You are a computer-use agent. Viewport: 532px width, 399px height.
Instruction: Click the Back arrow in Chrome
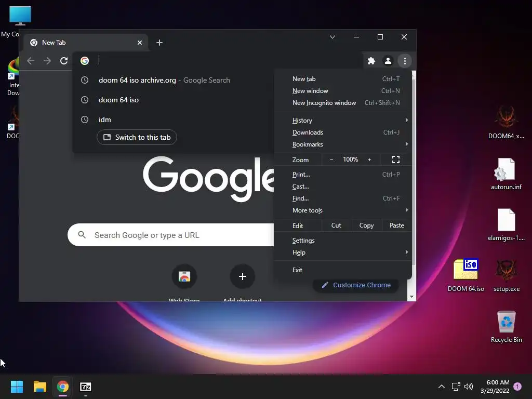(31, 61)
